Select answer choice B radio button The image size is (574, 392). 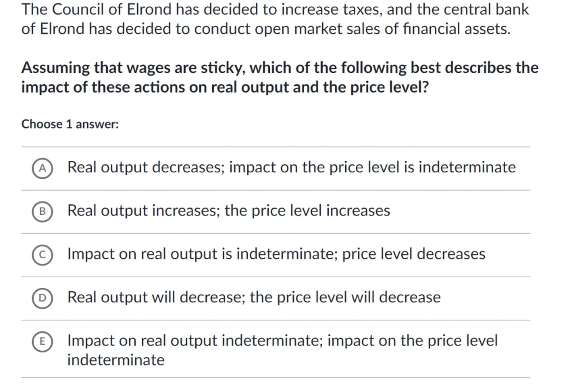(42, 212)
